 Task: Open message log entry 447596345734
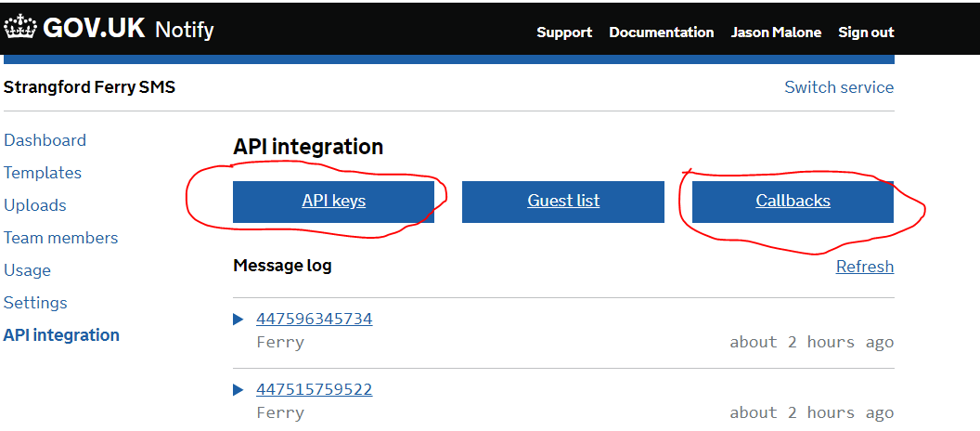(315, 319)
